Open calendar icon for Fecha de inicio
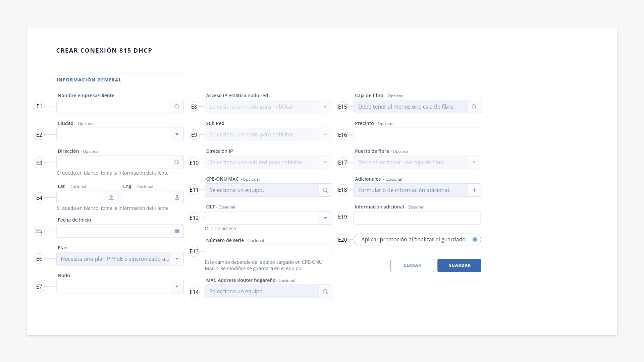644x362 pixels. point(177,231)
